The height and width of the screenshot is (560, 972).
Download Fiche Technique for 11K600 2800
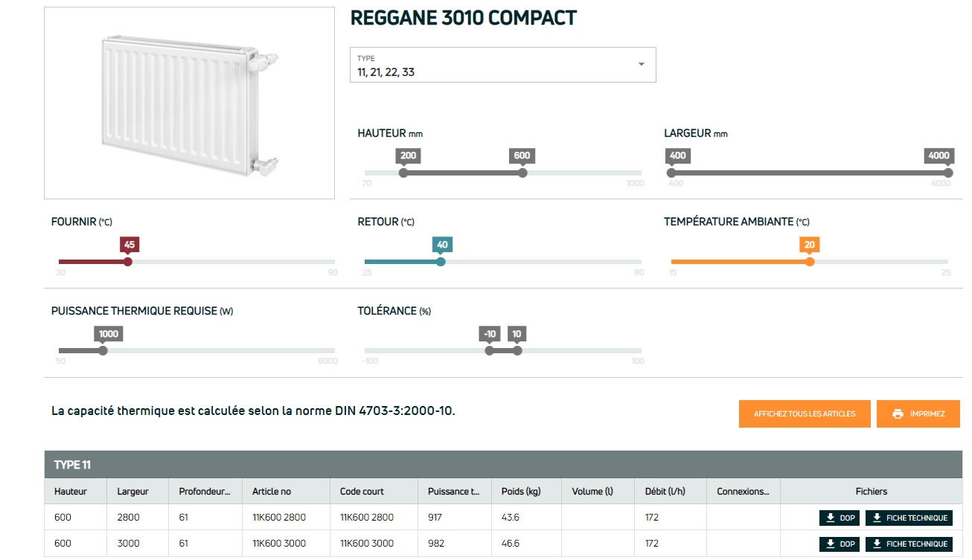point(909,518)
